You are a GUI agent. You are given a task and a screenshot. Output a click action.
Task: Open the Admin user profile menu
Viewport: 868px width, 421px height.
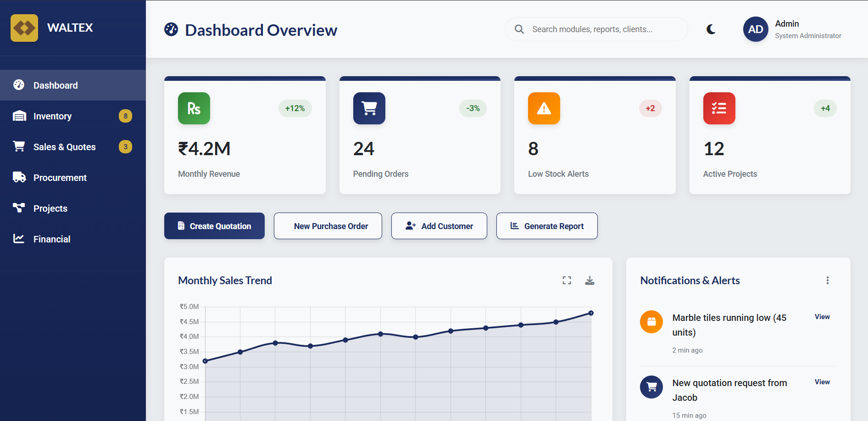[755, 29]
